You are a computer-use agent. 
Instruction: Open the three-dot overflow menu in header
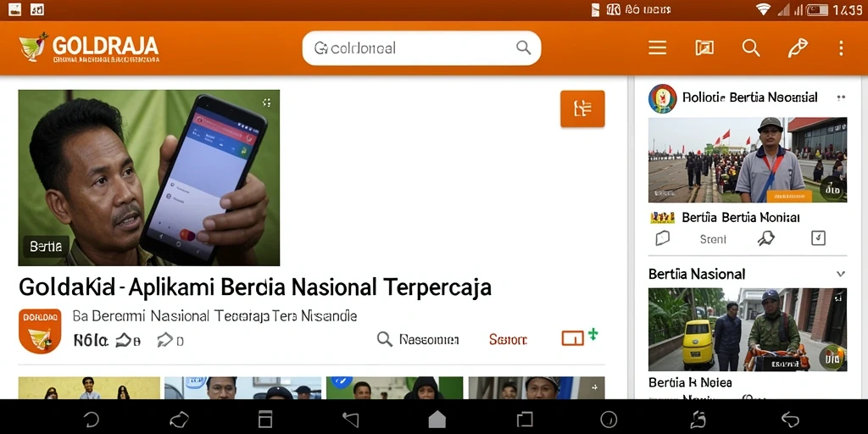coord(841,48)
